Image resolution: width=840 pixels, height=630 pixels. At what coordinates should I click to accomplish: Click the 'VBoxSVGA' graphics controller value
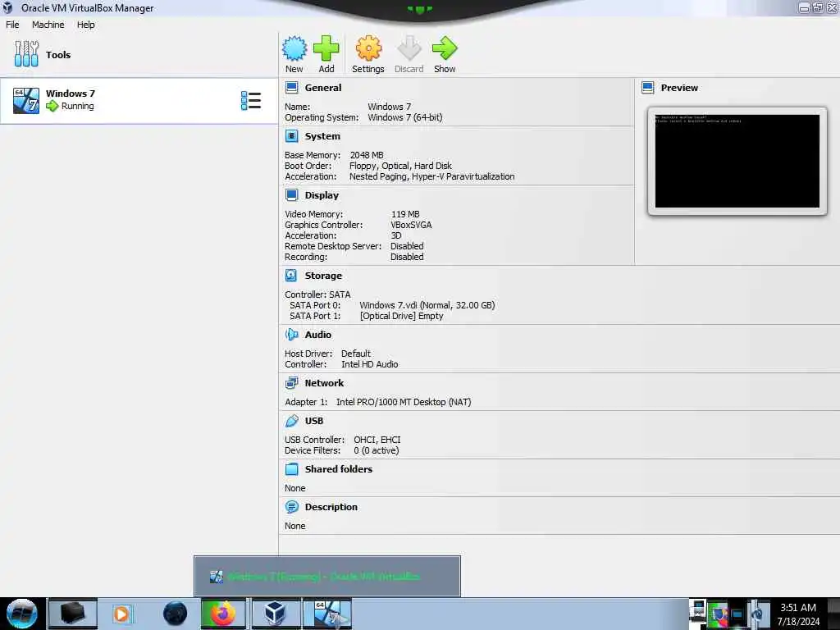click(412, 225)
